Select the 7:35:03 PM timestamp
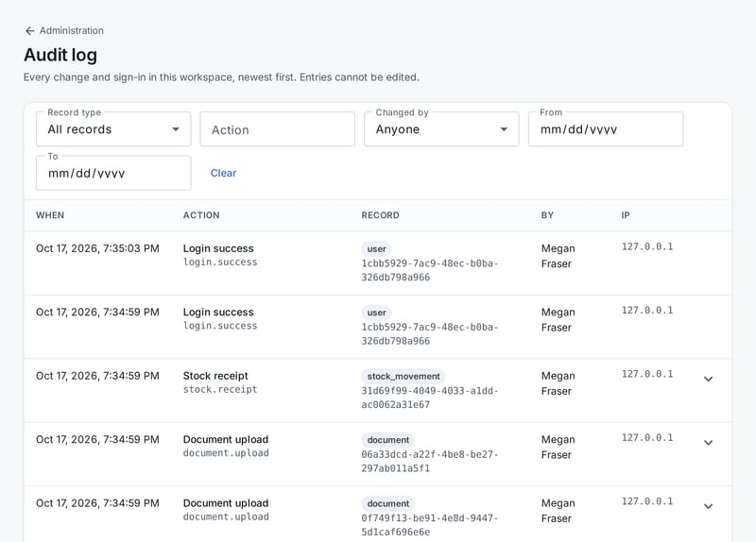The width and height of the screenshot is (756, 542). [x=97, y=248]
